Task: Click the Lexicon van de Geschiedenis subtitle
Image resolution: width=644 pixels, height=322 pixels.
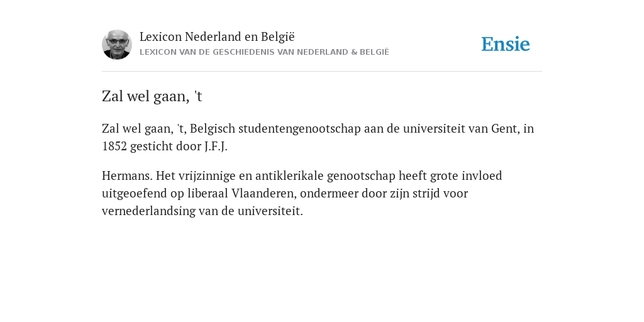Action: tap(264, 52)
